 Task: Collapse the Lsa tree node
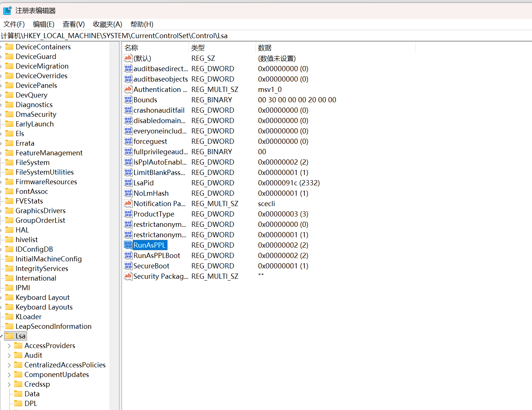click(1, 335)
